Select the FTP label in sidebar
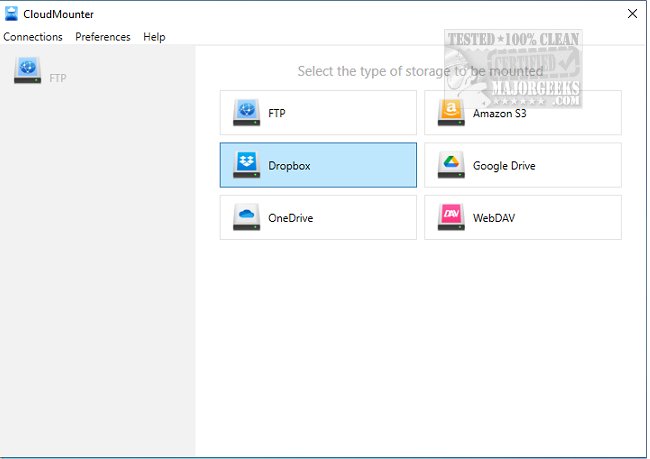The image size is (650, 459). coord(58,78)
